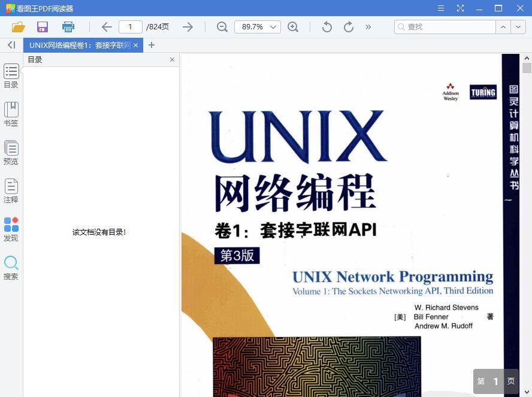Find next match with down chevron
Image resolution: width=532 pixels, height=397 pixels.
518,27
